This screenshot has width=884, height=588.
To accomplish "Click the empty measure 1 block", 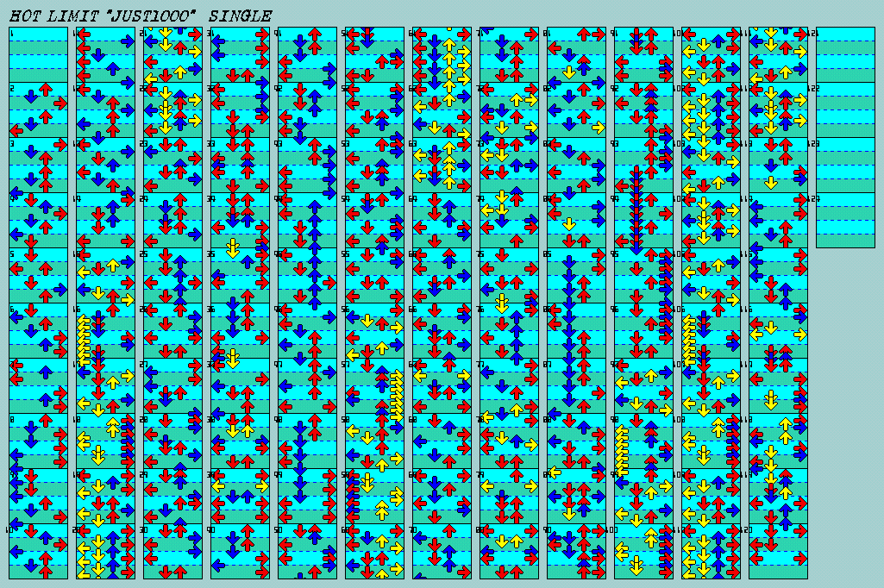I will click(38, 54).
